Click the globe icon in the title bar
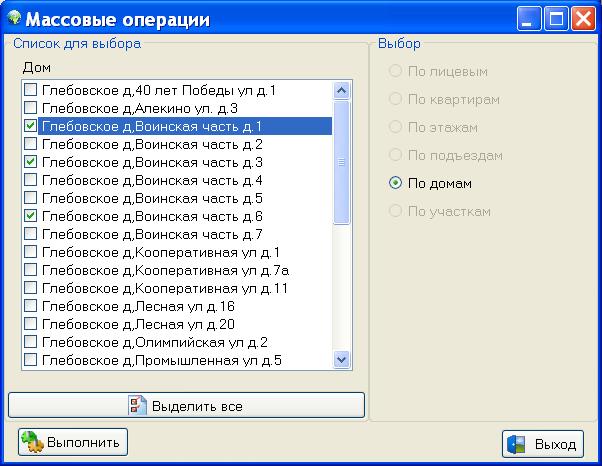This screenshot has width=602, height=466. (x=14, y=18)
